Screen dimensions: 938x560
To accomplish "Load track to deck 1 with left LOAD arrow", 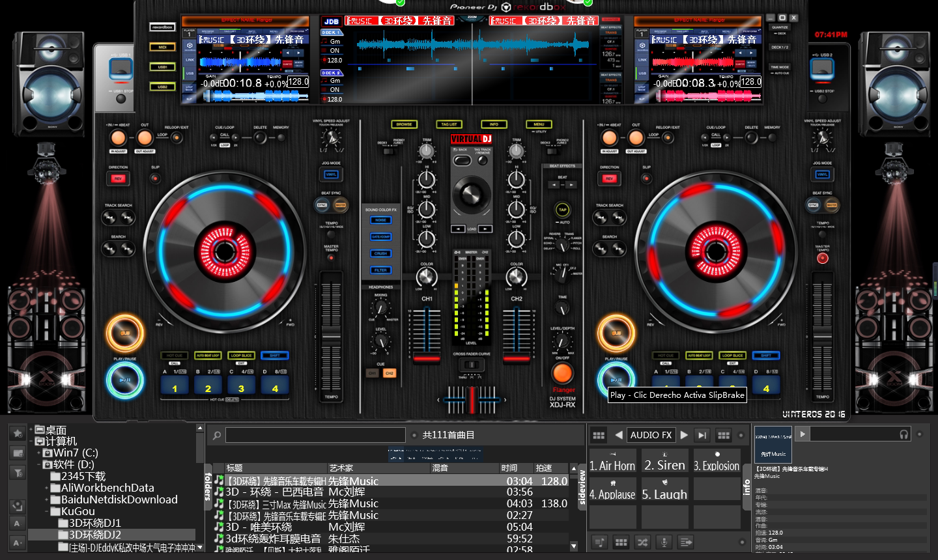I will point(458,229).
